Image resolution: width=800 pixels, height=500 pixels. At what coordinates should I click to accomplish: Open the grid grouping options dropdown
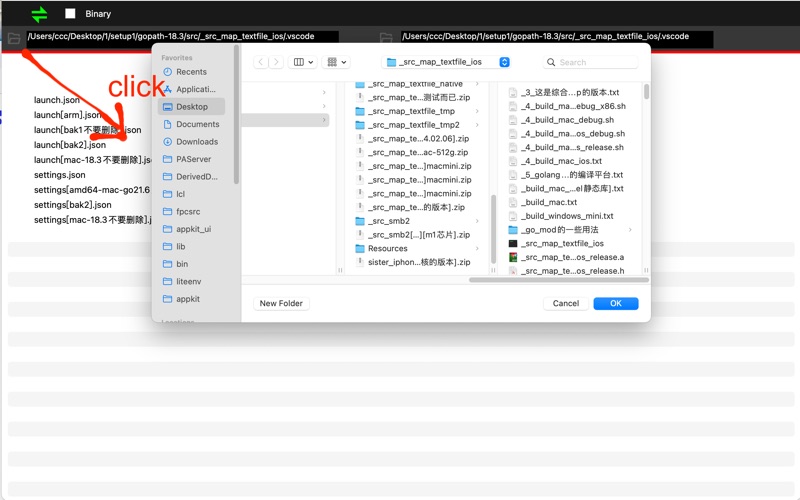[x=337, y=62]
